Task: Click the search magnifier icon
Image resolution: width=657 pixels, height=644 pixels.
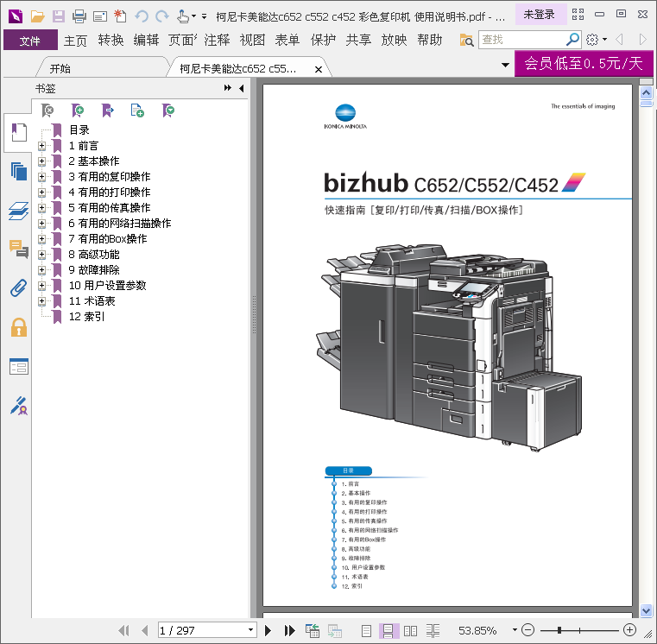Action: (x=572, y=40)
